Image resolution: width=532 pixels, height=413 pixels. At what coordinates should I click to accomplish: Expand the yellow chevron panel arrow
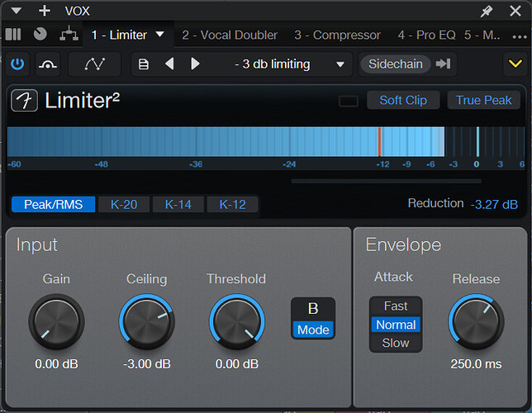[x=515, y=64]
